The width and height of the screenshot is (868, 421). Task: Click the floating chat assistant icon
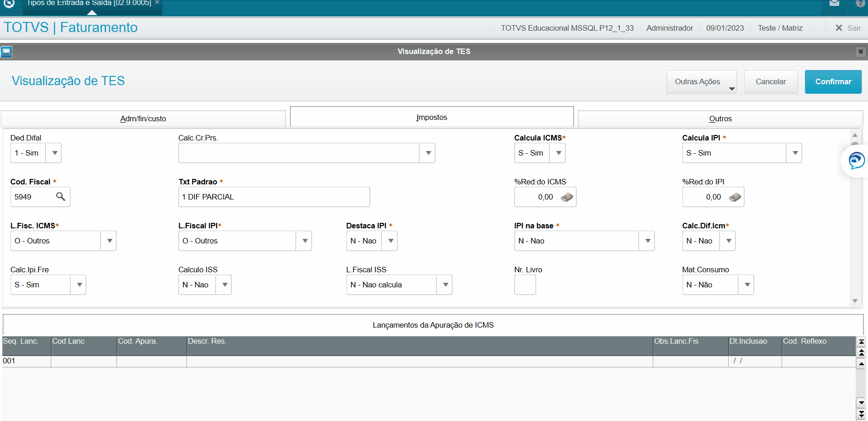(x=856, y=161)
